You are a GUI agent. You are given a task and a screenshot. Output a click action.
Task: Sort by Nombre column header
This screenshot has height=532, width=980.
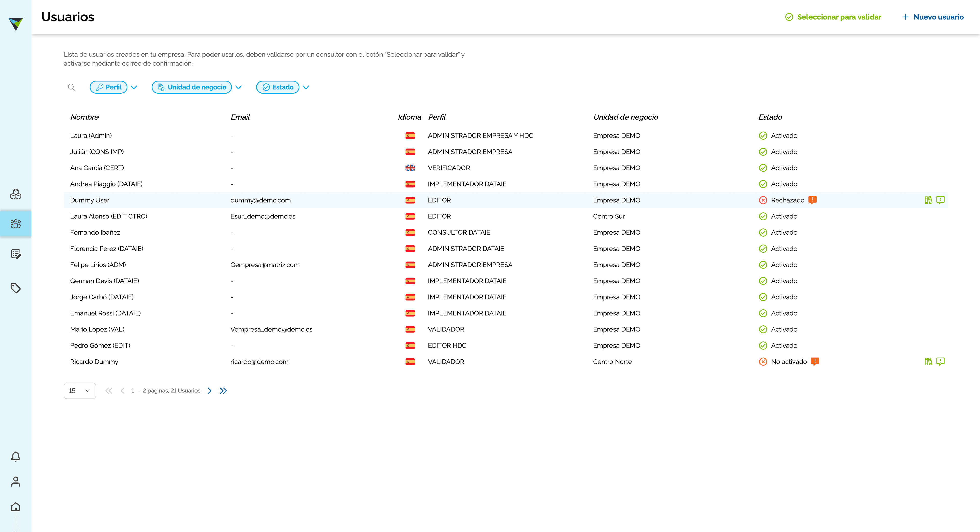84,117
